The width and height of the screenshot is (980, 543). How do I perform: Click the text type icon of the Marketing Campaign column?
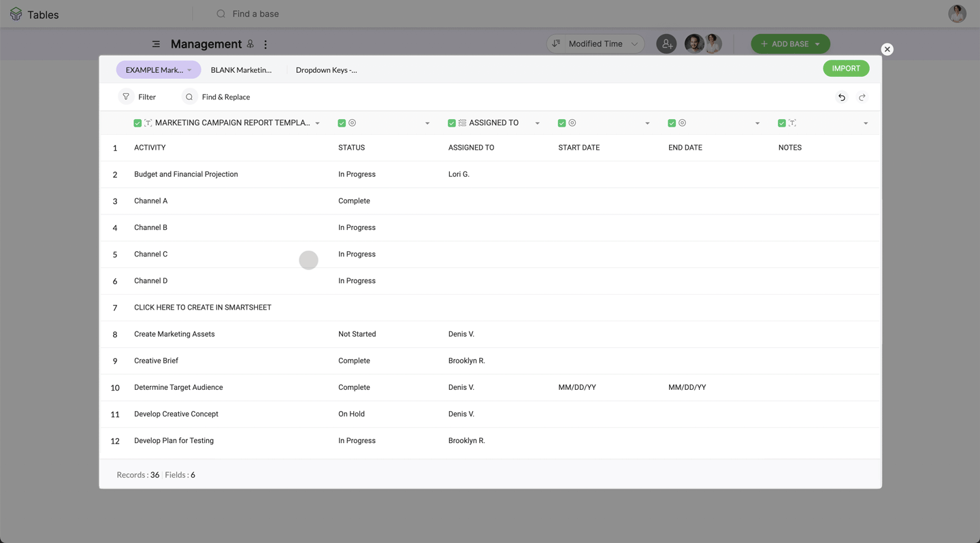(x=148, y=123)
